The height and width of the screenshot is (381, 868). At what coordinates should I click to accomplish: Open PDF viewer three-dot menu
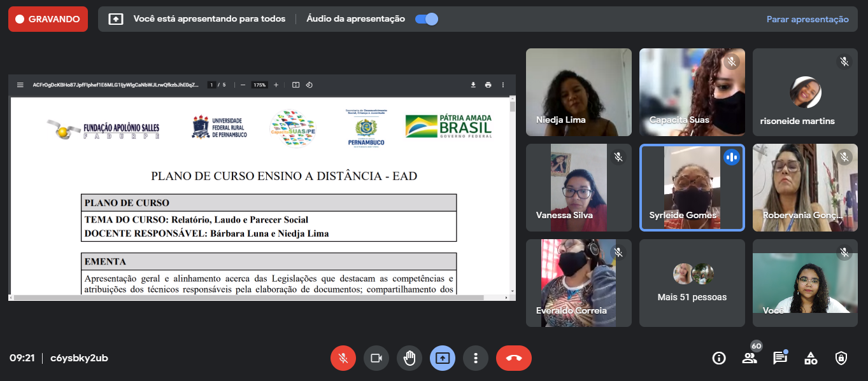pos(503,85)
